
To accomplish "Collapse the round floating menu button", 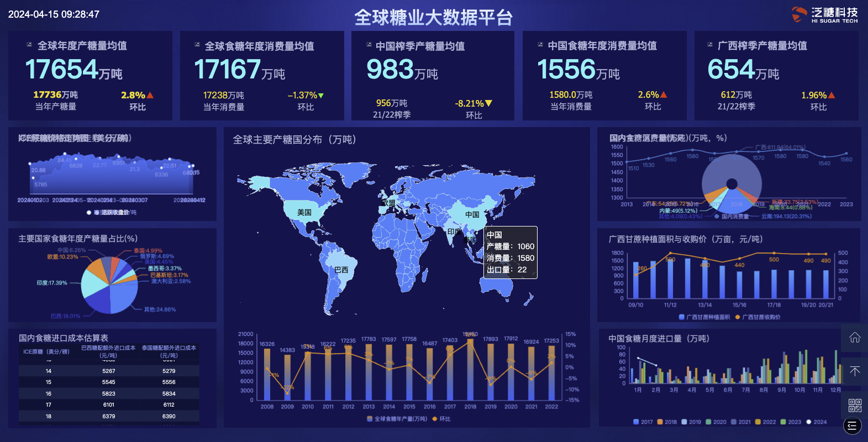I will (852, 425).
